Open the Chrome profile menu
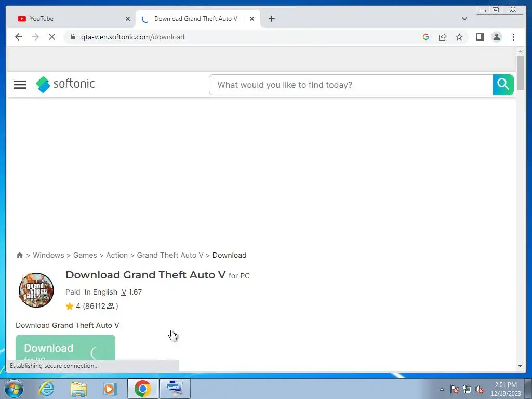 click(496, 37)
